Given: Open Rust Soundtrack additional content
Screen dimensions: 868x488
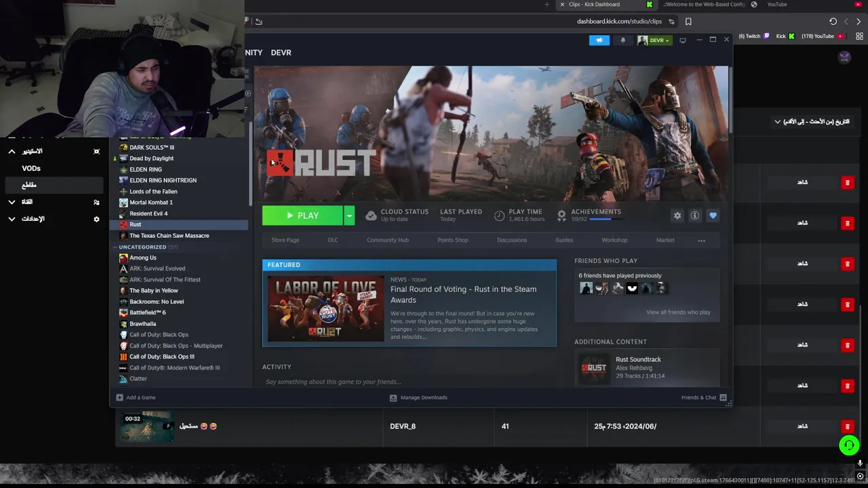Looking at the screenshot, I should click(x=647, y=368).
